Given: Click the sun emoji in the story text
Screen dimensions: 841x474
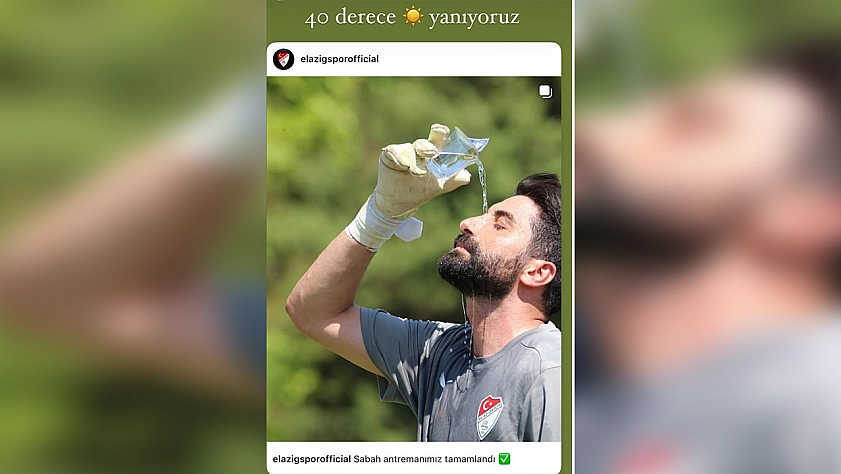Looking at the screenshot, I should pos(413,16).
